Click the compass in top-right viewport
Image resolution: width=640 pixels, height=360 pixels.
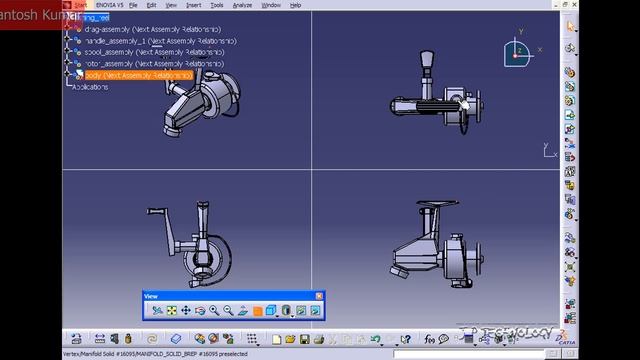click(518, 52)
